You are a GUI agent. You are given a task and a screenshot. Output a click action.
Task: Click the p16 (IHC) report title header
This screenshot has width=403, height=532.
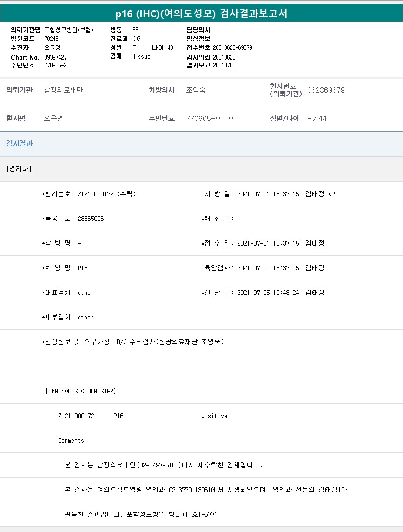click(x=201, y=13)
